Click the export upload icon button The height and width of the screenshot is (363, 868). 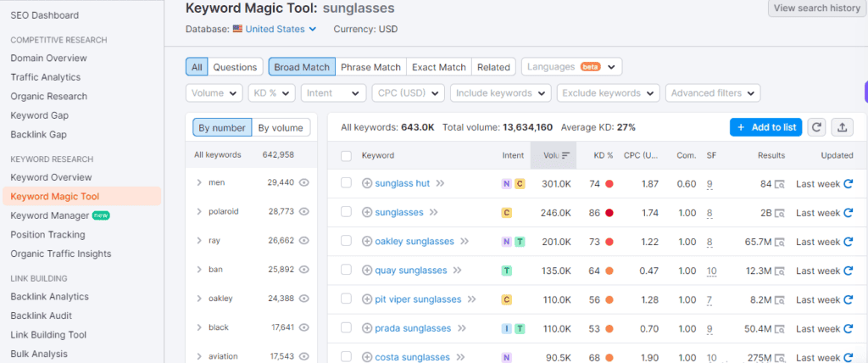pos(842,127)
